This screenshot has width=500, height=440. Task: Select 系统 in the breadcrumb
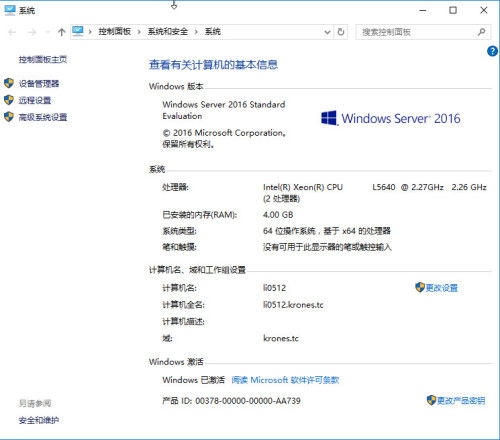coord(213,32)
